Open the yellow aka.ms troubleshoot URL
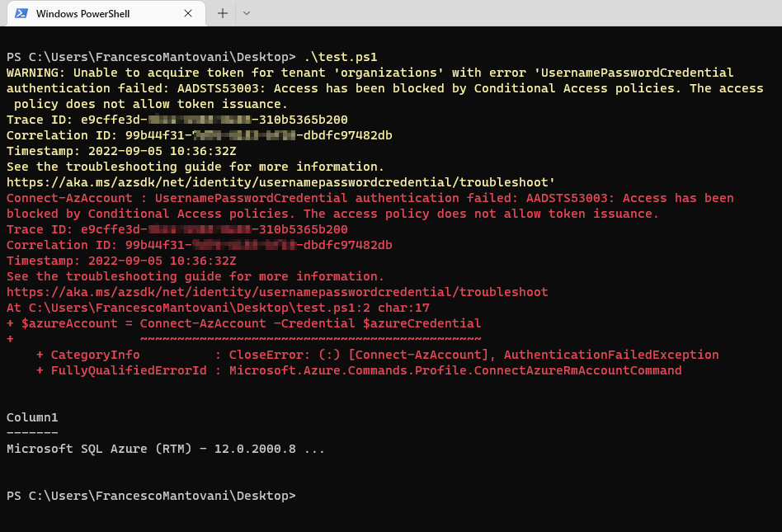Viewport: 782px width, 532px height. point(277,182)
